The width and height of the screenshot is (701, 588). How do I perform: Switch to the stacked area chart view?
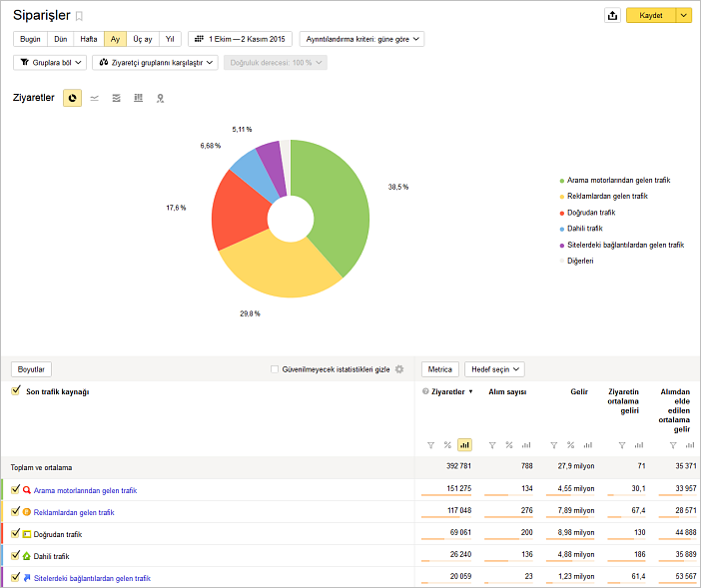(116, 98)
